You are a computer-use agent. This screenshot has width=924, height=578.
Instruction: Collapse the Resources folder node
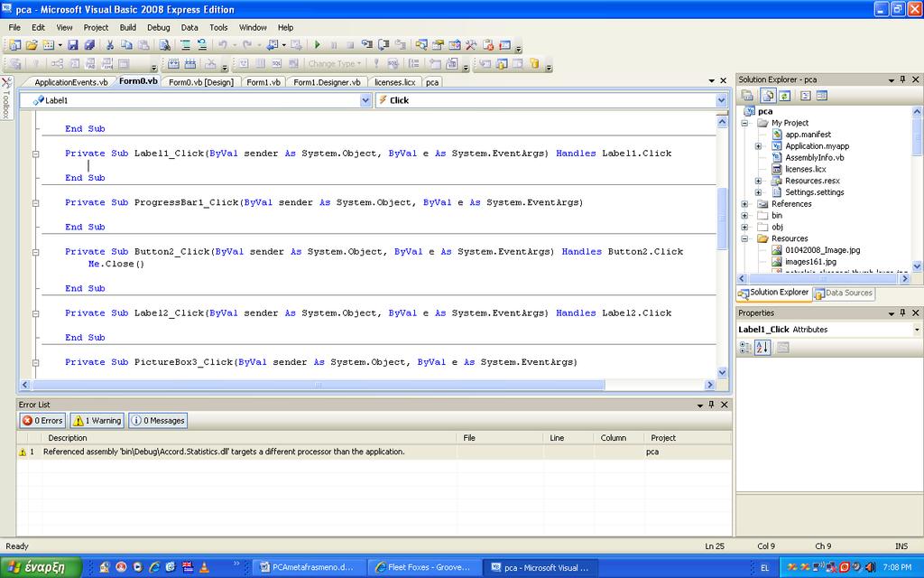pyautogui.click(x=744, y=238)
